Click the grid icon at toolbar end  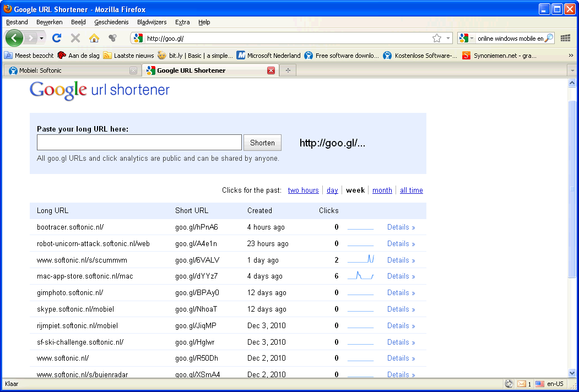[x=565, y=38]
